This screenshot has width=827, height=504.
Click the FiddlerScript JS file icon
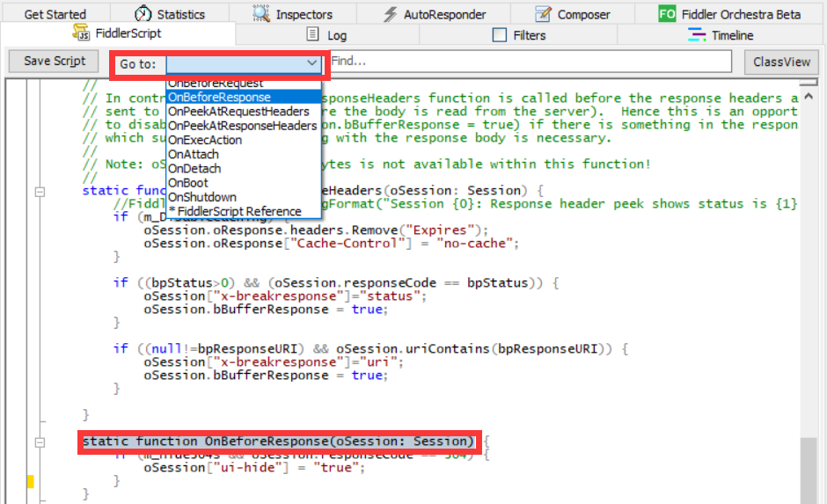[x=83, y=33]
